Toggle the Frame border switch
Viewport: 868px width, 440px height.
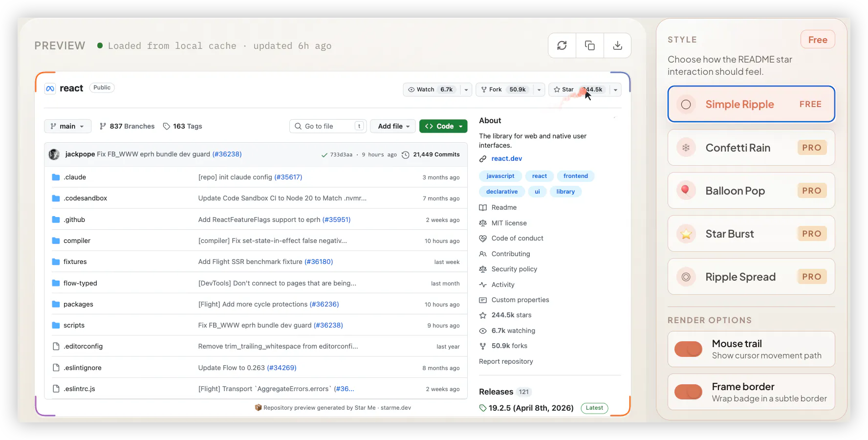689,392
